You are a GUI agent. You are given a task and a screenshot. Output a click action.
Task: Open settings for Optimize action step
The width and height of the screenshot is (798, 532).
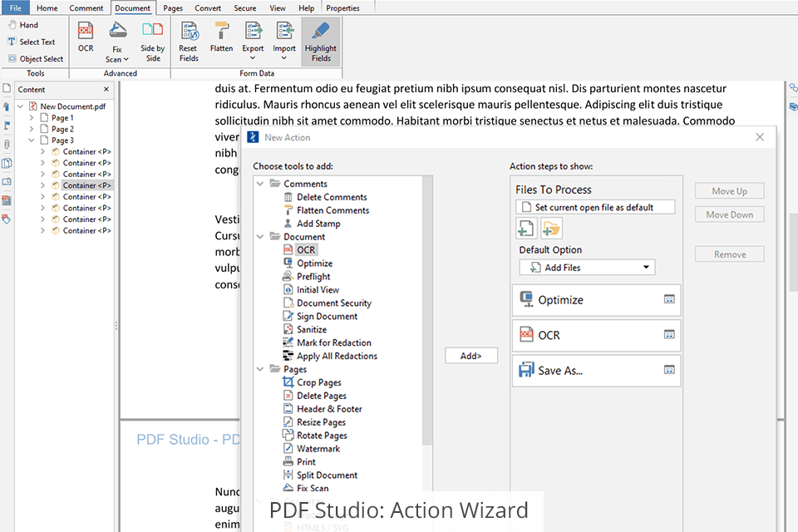(x=669, y=299)
